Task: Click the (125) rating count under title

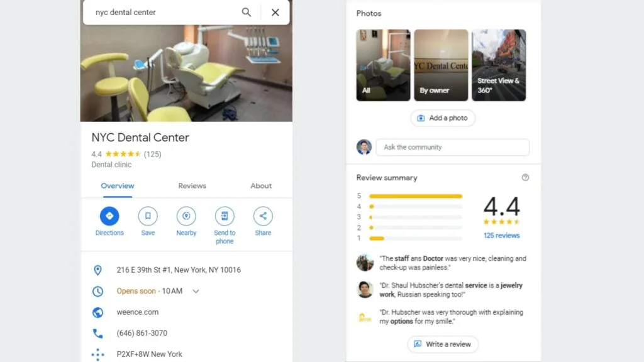Action: 152,155
